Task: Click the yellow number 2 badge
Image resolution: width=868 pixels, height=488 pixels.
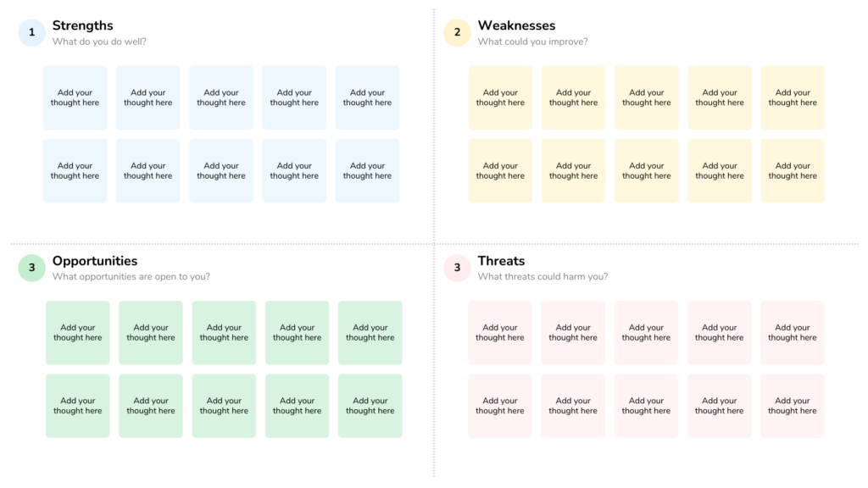Action: point(457,33)
